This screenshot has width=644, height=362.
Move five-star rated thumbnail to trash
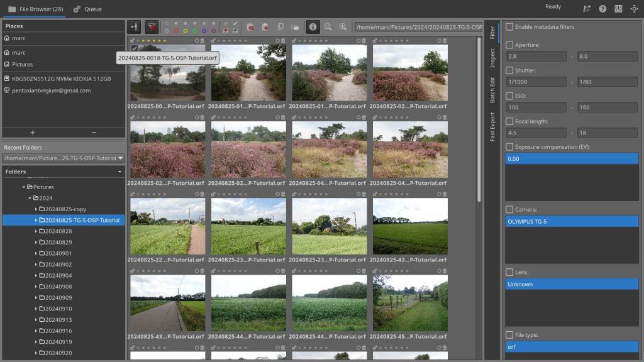[x=202, y=41]
